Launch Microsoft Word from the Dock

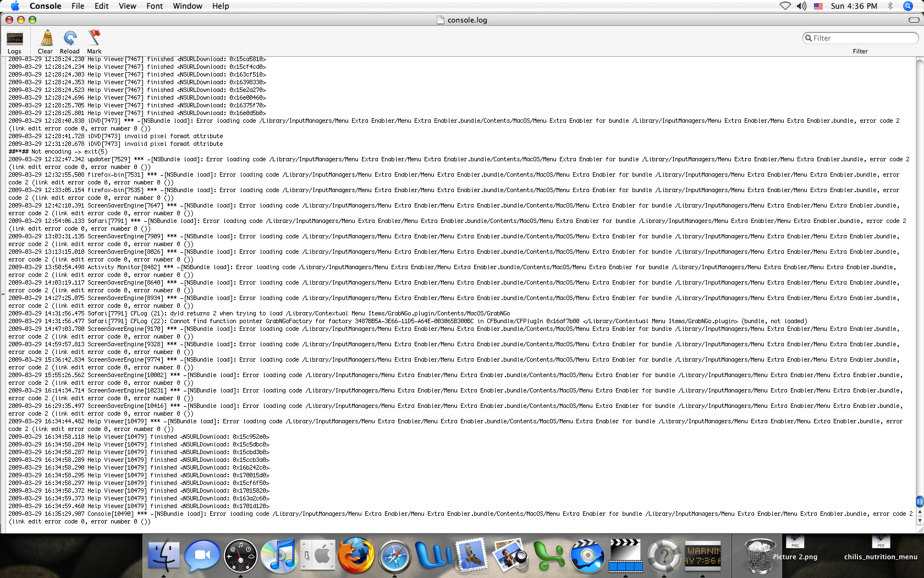click(x=433, y=555)
